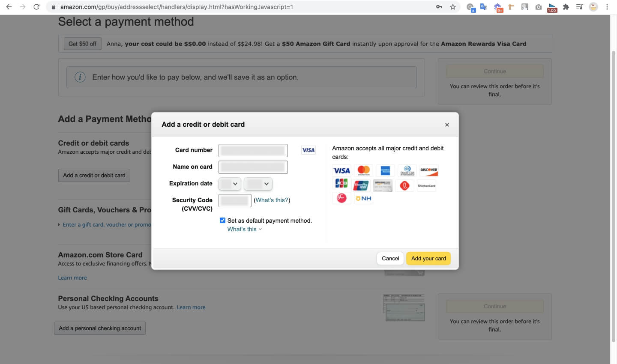The image size is (617, 364).
Task: Click Learn more for personal checking accounts
Action: pyautogui.click(x=191, y=307)
